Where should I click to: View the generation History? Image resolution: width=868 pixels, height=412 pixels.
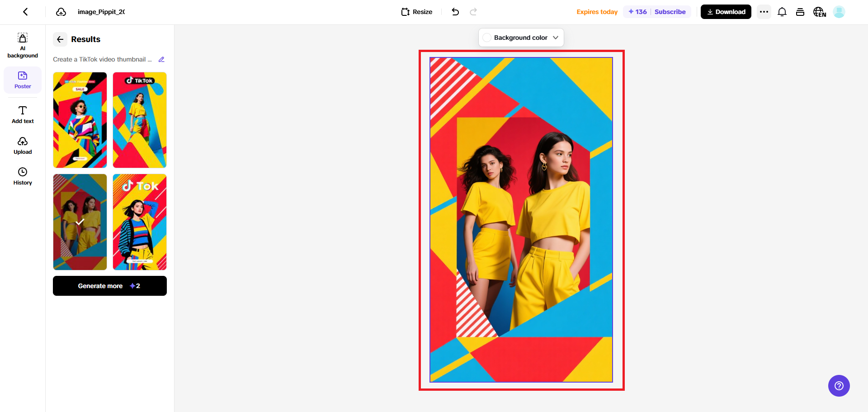[22, 176]
